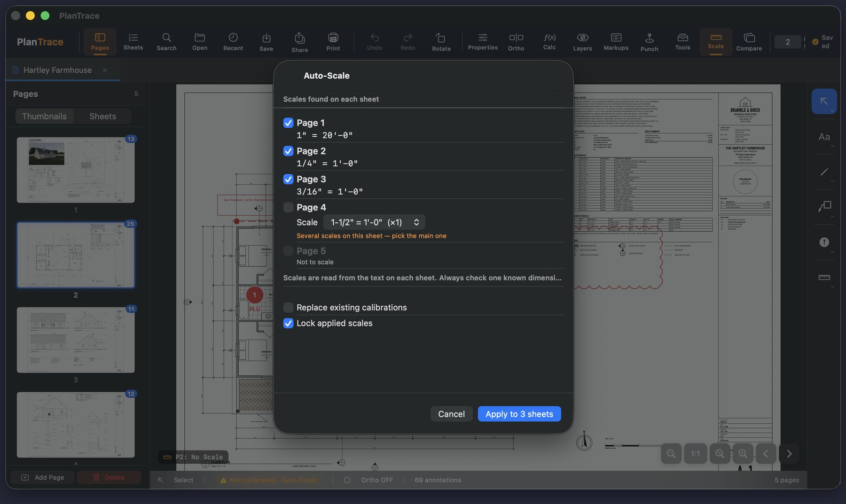Image resolution: width=846 pixels, height=504 pixels.
Task: Uncheck the Page 2 scale checkbox
Action: click(288, 151)
